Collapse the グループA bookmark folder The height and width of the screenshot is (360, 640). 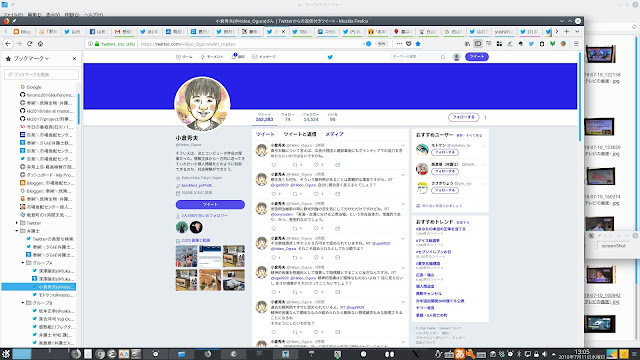click(23, 263)
